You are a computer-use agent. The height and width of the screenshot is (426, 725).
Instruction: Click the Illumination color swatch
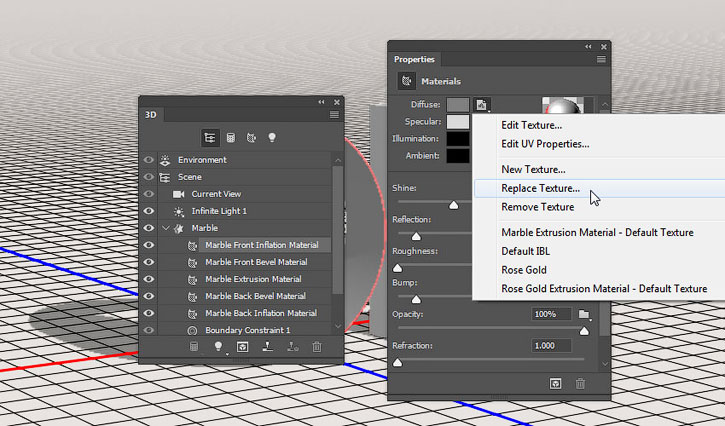point(458,139)
